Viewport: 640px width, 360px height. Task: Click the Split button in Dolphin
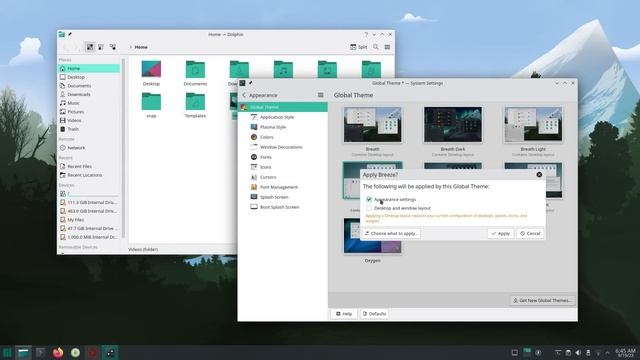tap(358, 47)
